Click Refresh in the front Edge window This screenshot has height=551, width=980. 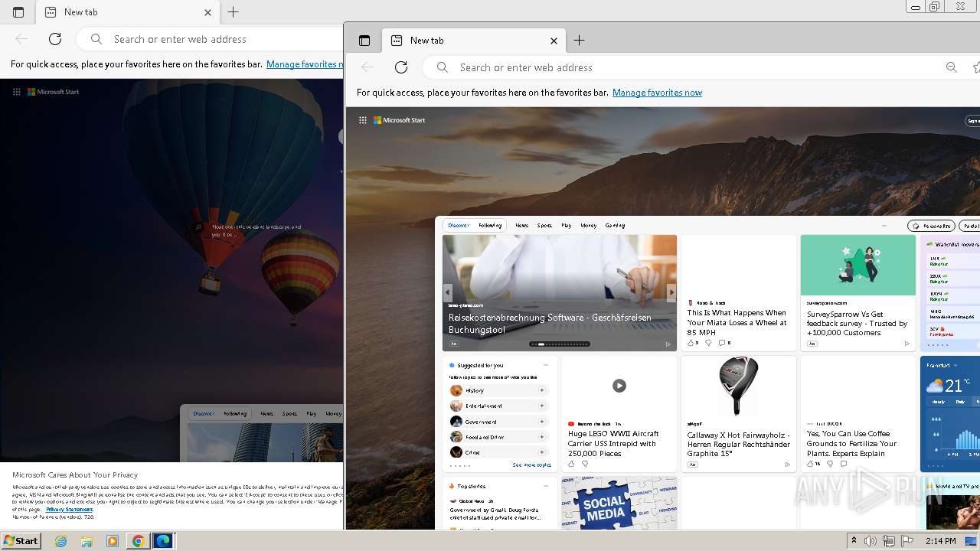[401, 67]
